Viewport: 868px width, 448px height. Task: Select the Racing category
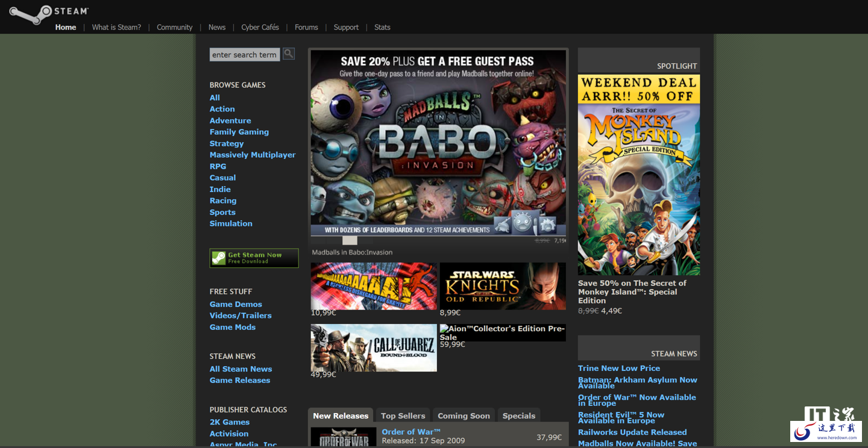223,201
